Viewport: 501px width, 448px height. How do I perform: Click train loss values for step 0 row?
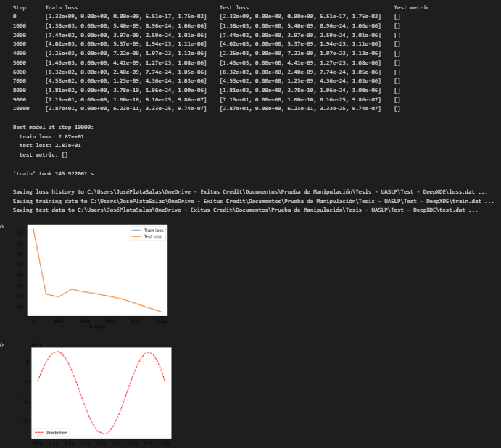126,16
